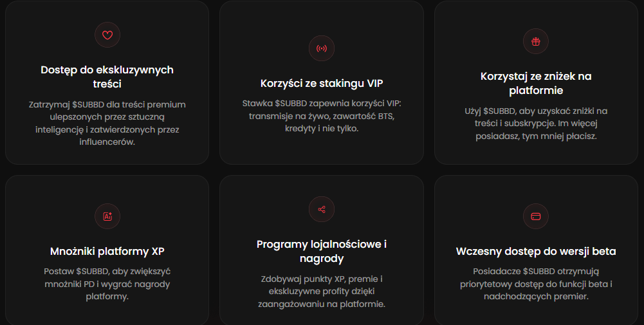Click the share icon above Programy lojalnościowe

point(322,209)
